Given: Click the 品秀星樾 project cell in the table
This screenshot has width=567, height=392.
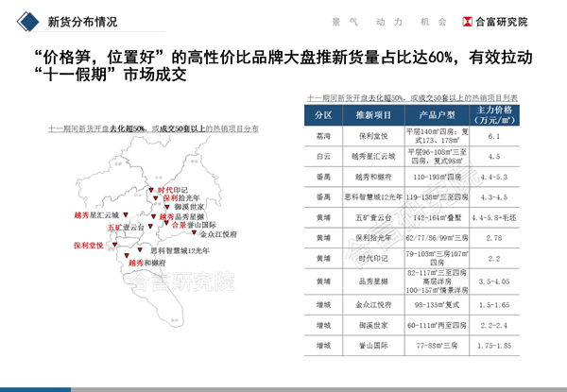Looking at the screenshot, I should (373, 281).
